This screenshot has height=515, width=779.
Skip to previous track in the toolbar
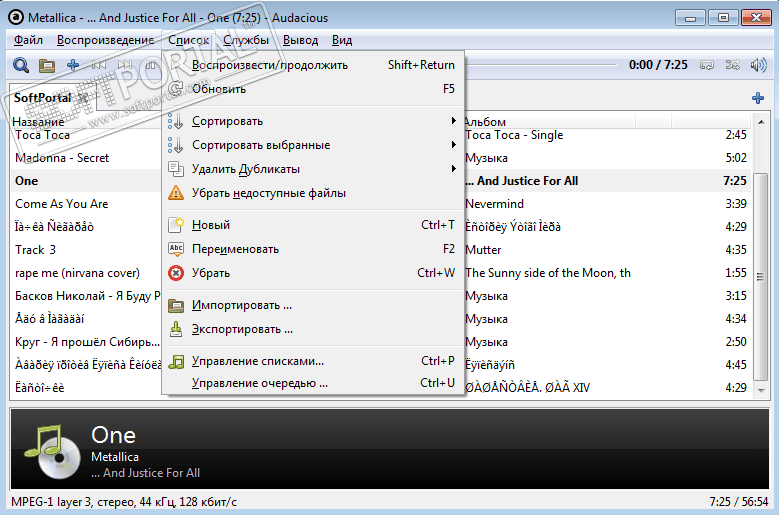[99, 65]
